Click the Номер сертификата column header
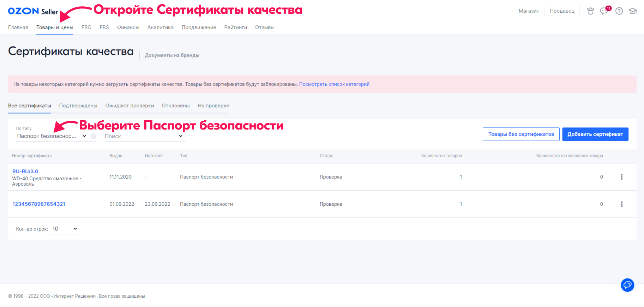This screenshot has height=307, width=644. coord(32,156)
